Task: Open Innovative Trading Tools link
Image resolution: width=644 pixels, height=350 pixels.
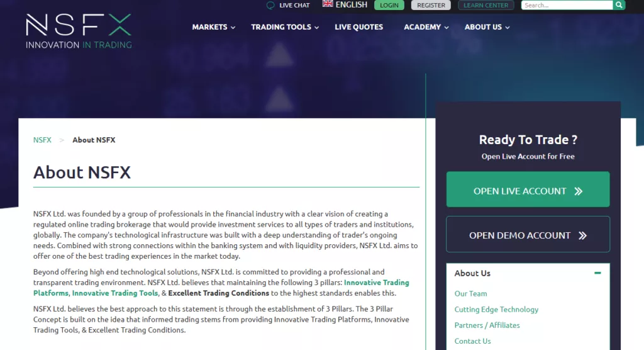Action: coord(115,293)
